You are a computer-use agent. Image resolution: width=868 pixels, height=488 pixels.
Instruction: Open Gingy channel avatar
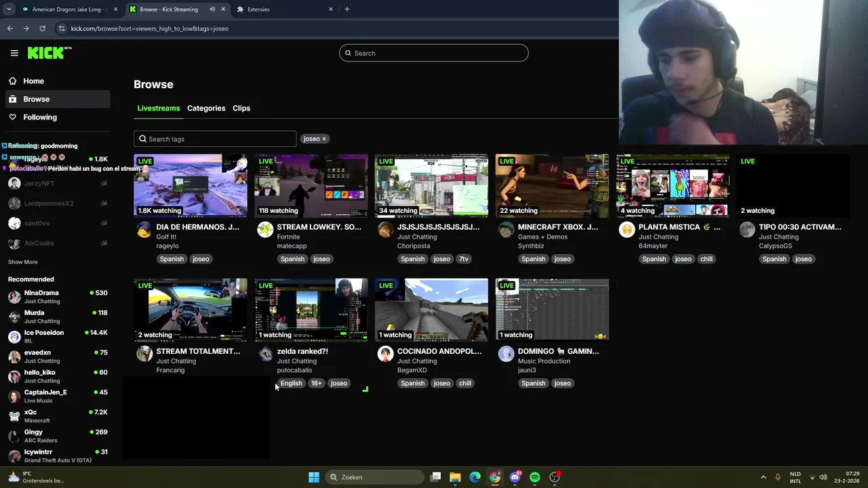14,436
